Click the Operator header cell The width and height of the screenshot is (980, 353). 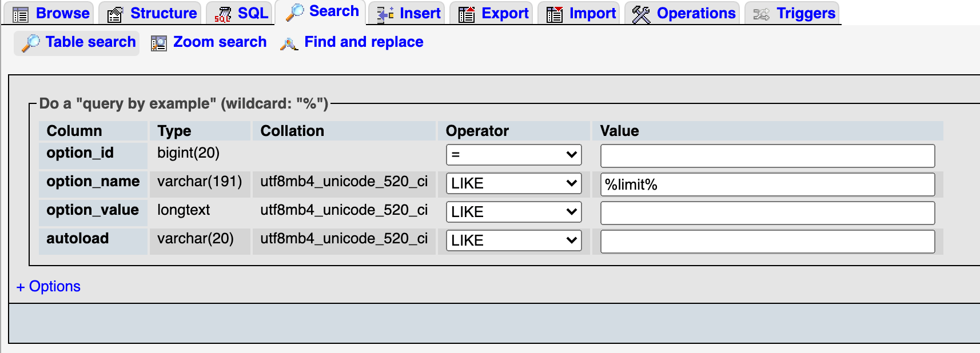click(x=514, y=131)
